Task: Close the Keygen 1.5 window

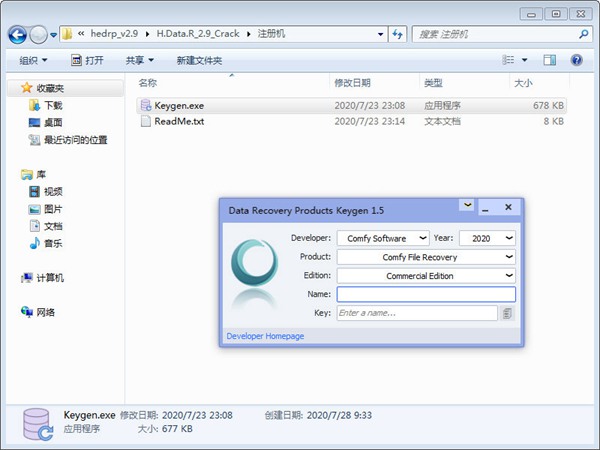Action: click(508, 207)
